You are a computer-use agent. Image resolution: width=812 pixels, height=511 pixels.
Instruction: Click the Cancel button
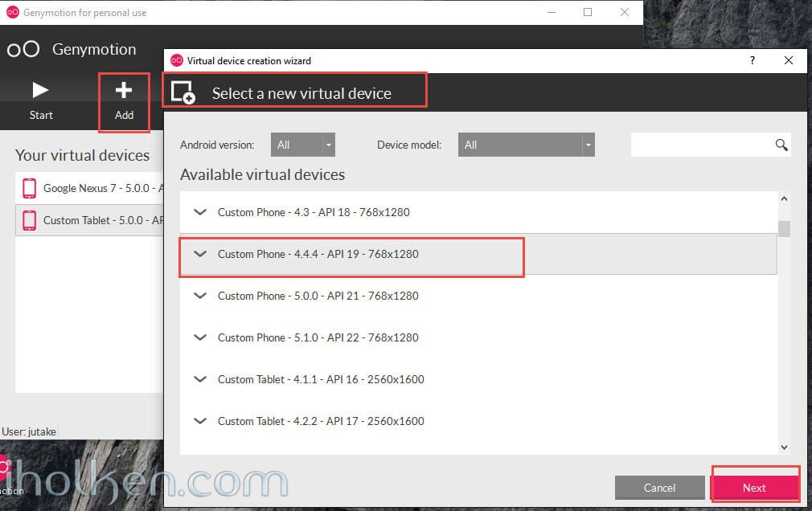[x=659, y=488]
